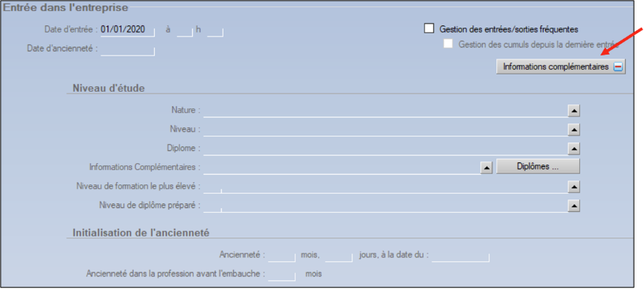The width and height of the screenshot is (644, 292).
Task: Focus the Date d'ancienneté field
Action: (x=127, y=49)
